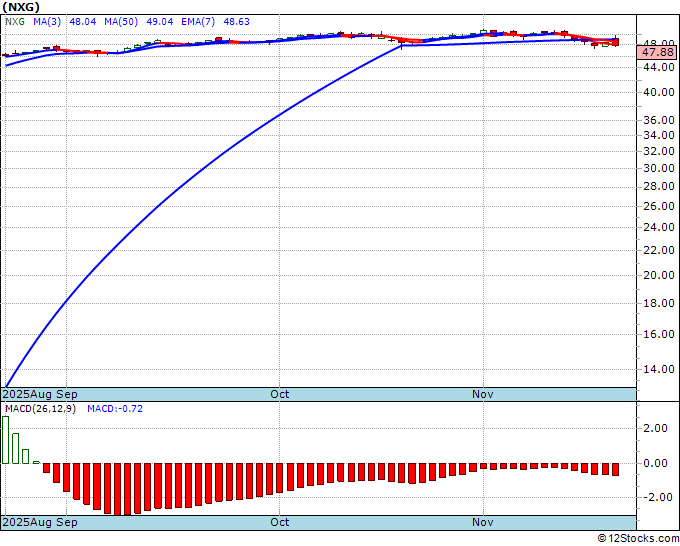Click the 26.00 price axis label
Viewport: 680px width, 546px height.
[x=657, y=206]
